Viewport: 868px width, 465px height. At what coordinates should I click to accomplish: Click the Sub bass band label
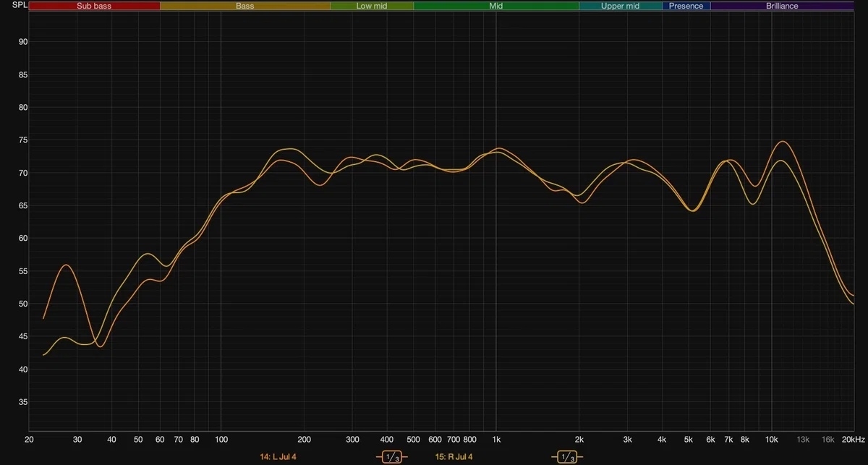tap(94, 6)
